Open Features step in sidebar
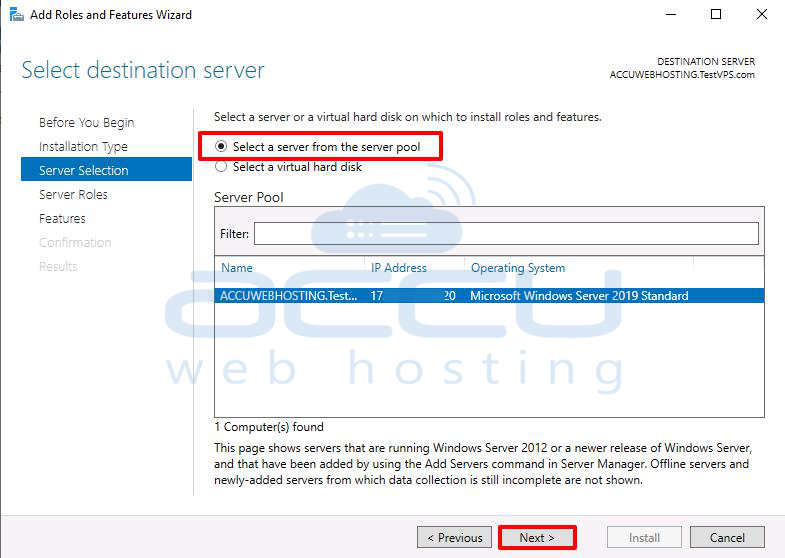 click(62, 219)
